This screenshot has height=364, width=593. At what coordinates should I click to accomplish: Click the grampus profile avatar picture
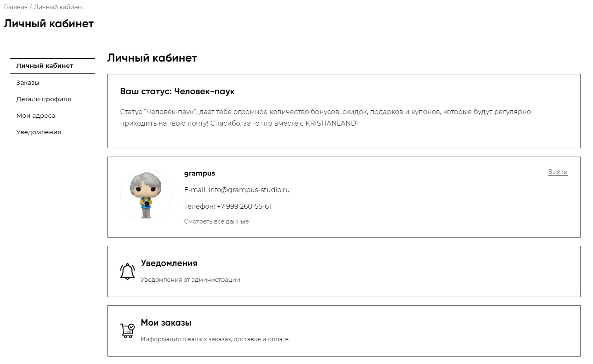[x=146, y=195]
